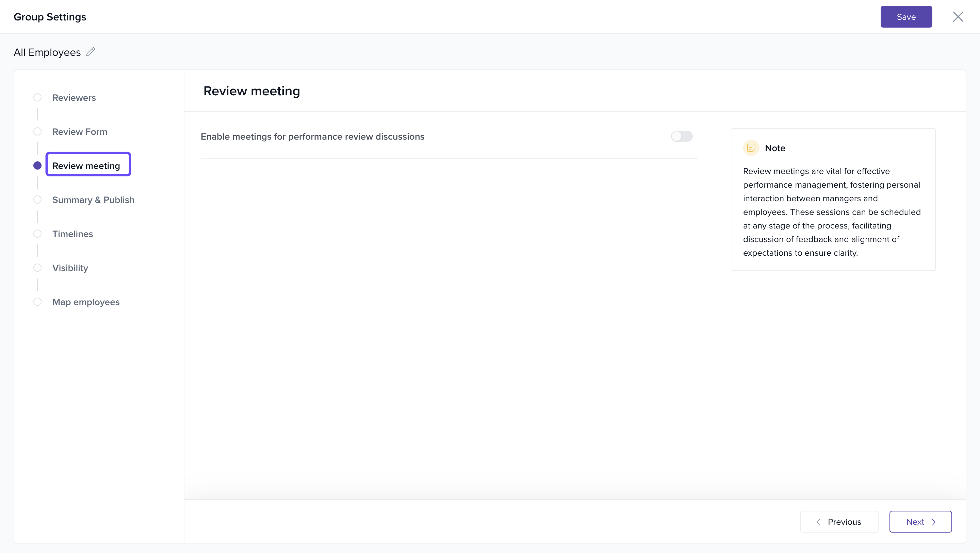Image resolution: width=980 pixels, height=553 pixels.
Task: Click the pencil icon beside All Employees
Action: pos(91,52)
